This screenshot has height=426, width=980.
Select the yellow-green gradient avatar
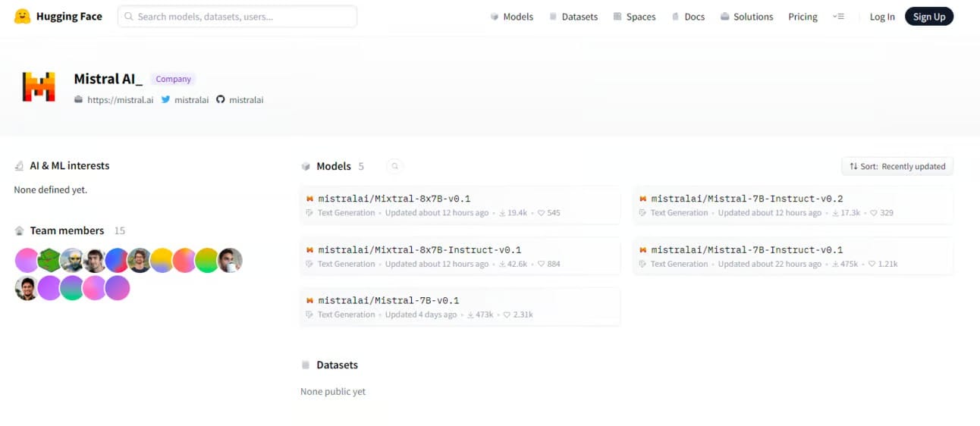[x=207, y=260]
